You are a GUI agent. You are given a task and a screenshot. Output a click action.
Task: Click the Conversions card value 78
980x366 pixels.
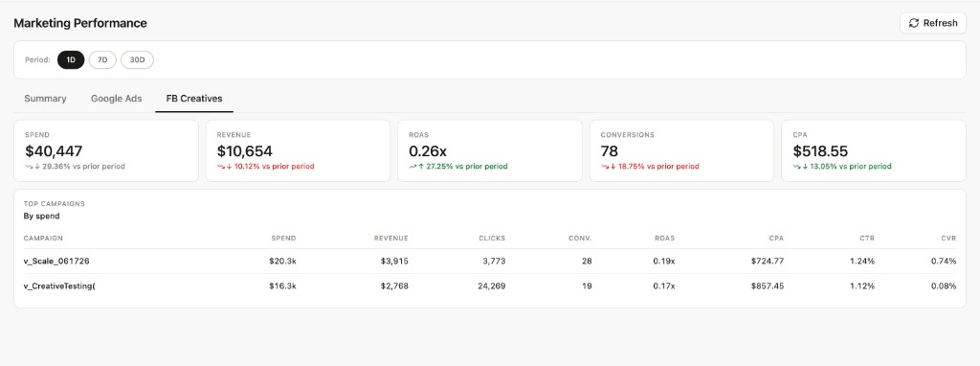click(x=609, y=151)
